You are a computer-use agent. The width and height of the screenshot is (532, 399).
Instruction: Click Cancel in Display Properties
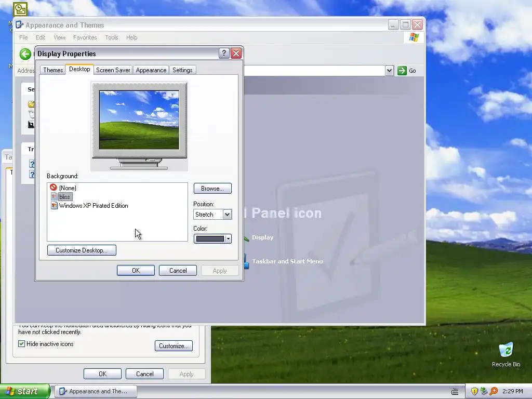pos(178,270)
